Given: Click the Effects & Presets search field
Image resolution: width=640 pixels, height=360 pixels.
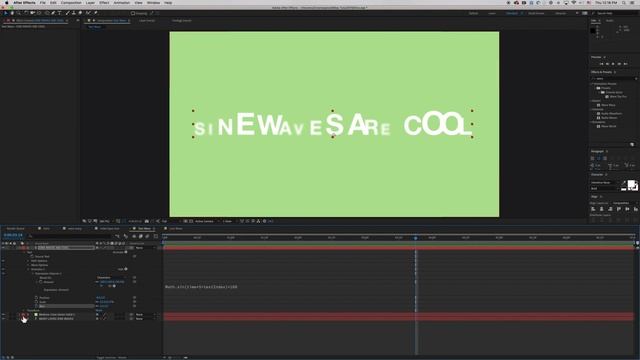Looking at the screenshot, I should [x=613, y=78].
